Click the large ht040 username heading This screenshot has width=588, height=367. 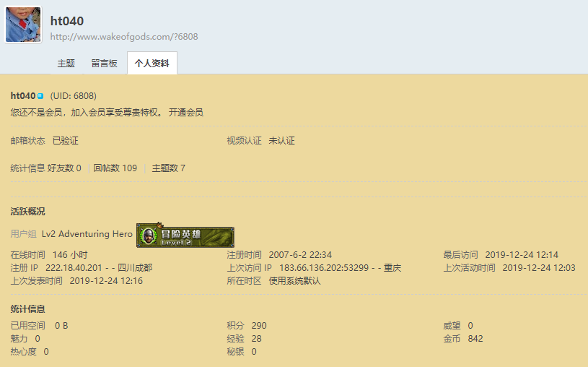[67, 21]
